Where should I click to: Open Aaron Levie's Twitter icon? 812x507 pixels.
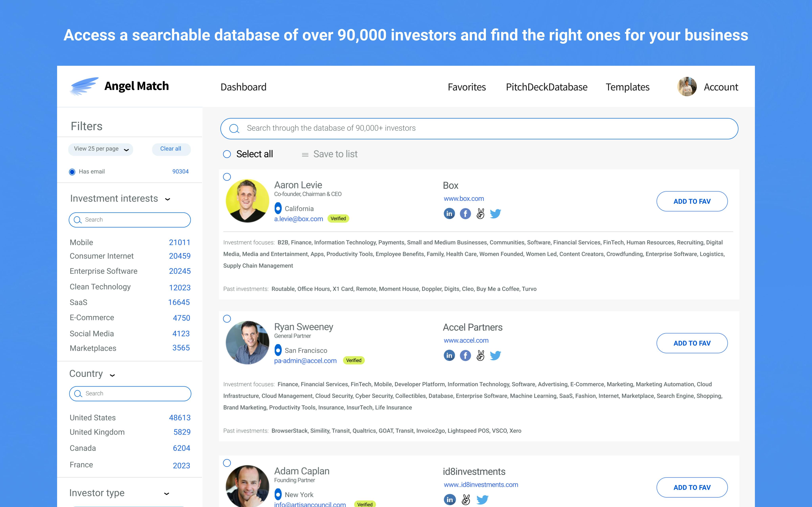pos(496,214)
